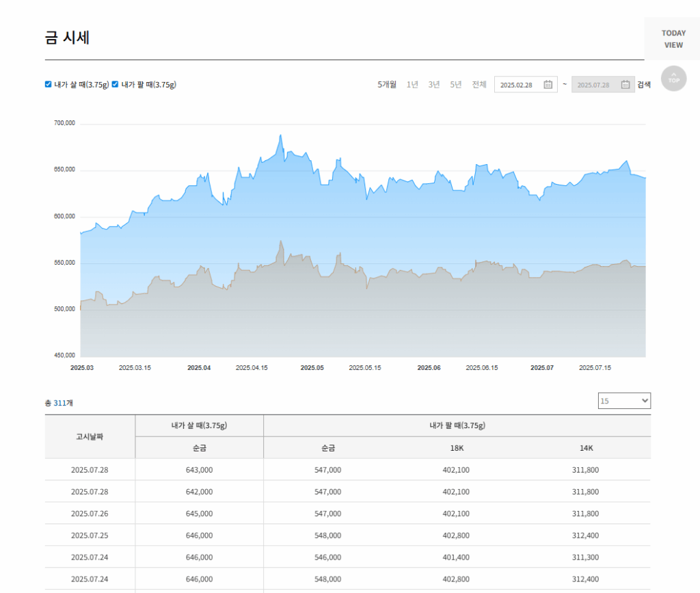Click the total count 311 number
The height and width of the screenshot is (593, 700).
[x=59, y=404]
